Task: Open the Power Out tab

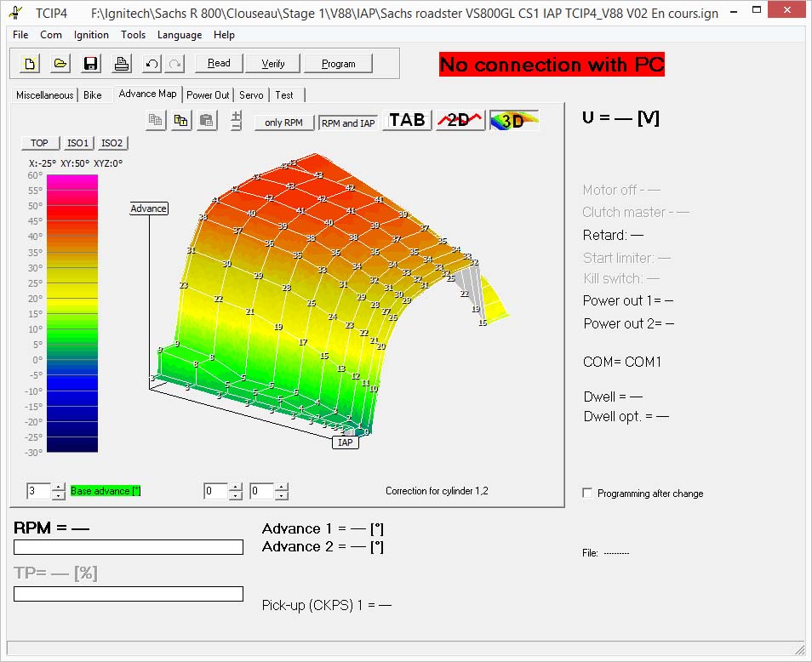Action: pos(208,95)
